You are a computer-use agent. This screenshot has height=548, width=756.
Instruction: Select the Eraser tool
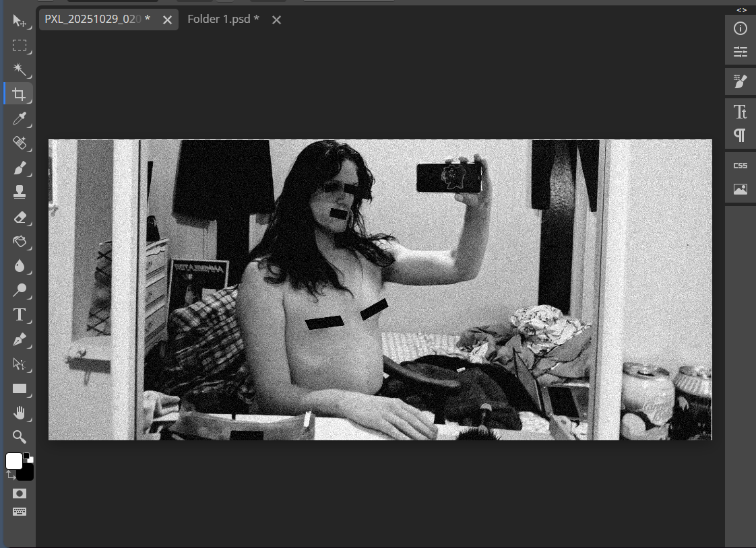click(x=20, y=217)
